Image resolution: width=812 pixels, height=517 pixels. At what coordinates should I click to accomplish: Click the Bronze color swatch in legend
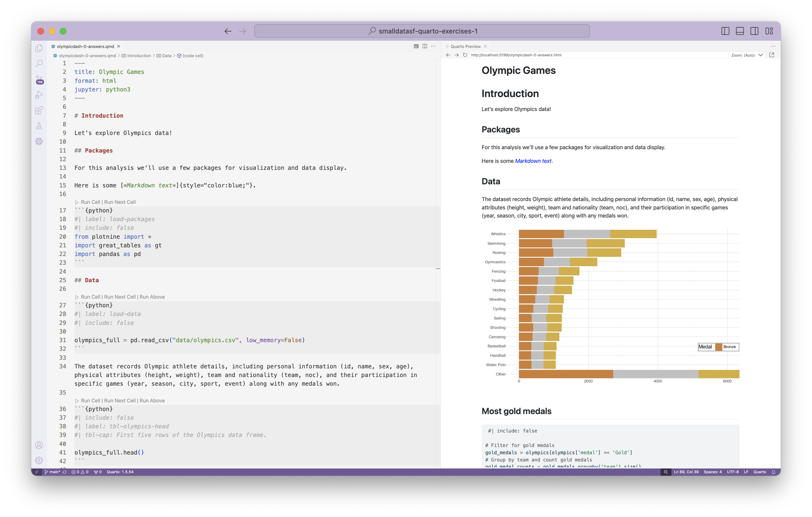[719, 347]
